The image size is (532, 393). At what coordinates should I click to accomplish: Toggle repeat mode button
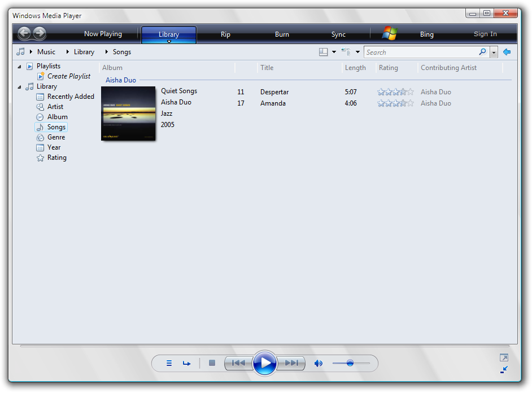[x=186, y=364]
